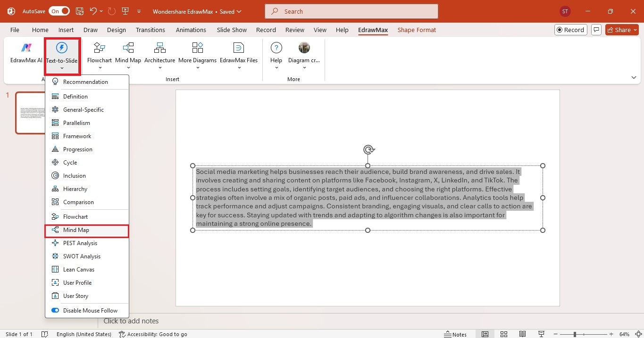The width and height of the screenshot is (644, 338).
Task: Toggle Disable Mouse Follow switch
Action: [55, 310]
